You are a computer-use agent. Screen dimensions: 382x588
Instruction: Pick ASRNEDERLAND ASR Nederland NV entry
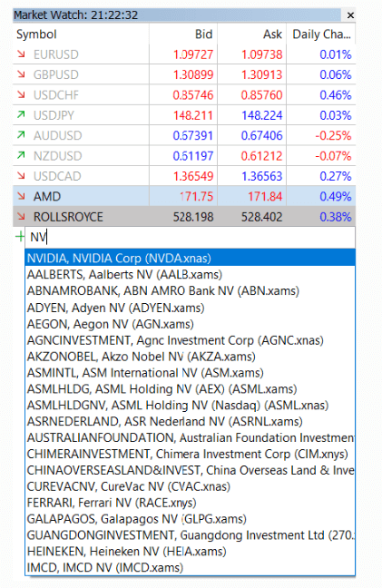[190, 422]
